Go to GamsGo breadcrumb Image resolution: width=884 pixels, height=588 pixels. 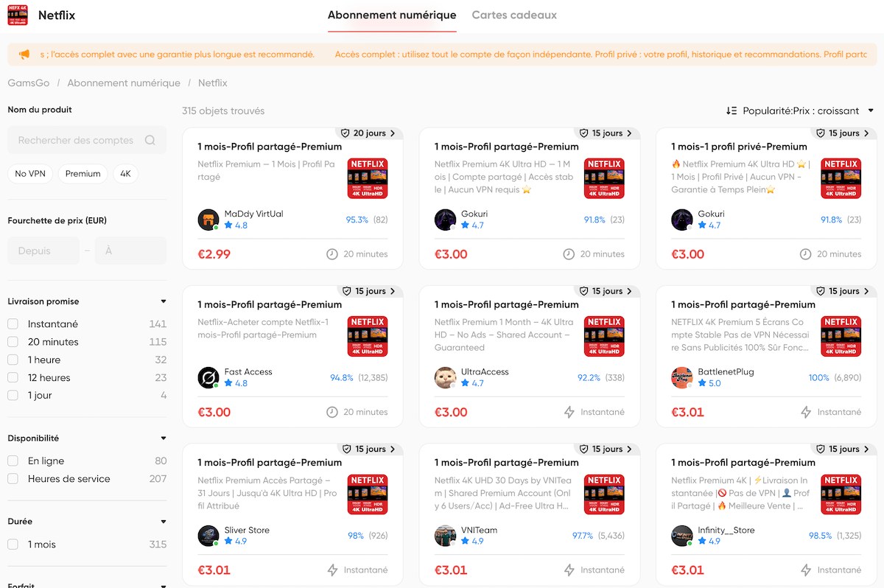(x=29, y=83)
